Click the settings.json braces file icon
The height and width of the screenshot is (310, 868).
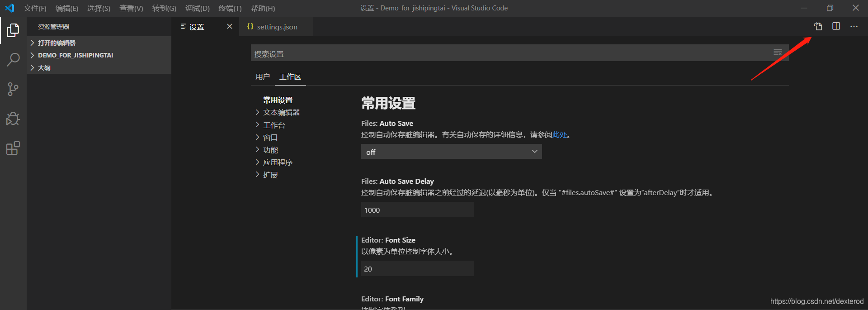coord(250,27)
